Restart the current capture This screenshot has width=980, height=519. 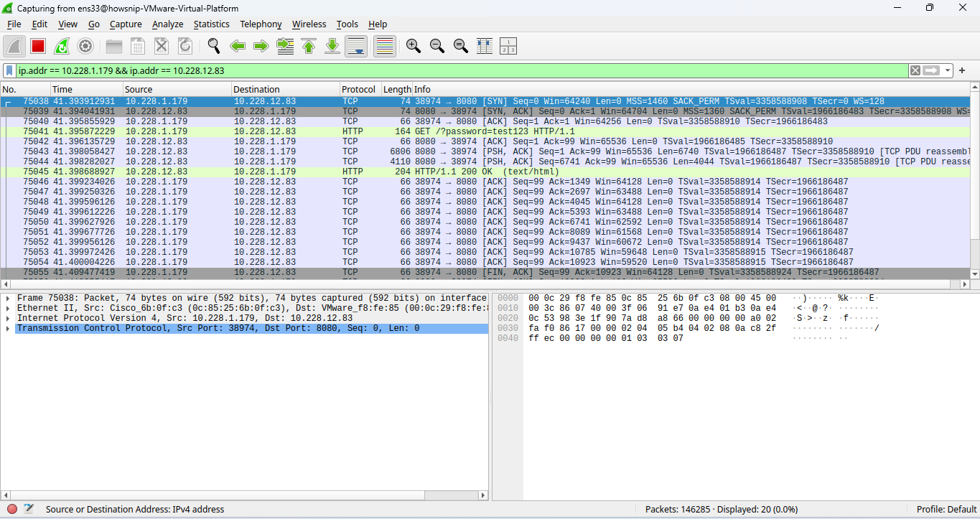coord(62,46)
